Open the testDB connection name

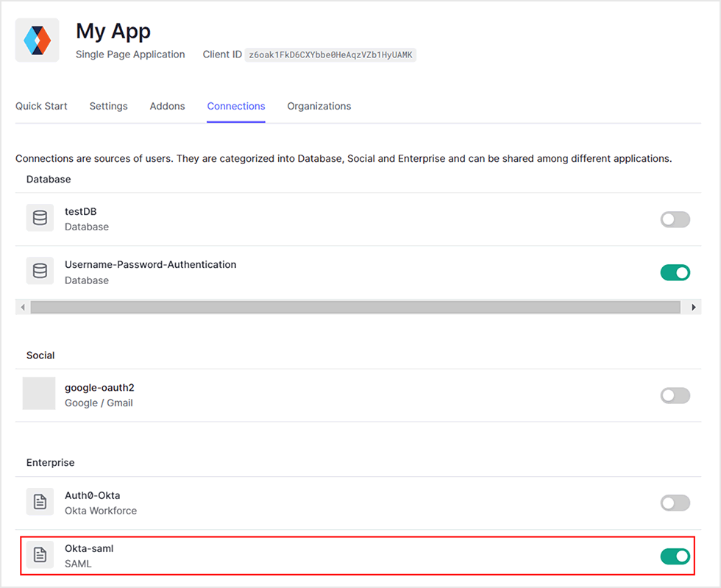click(80, 212)
